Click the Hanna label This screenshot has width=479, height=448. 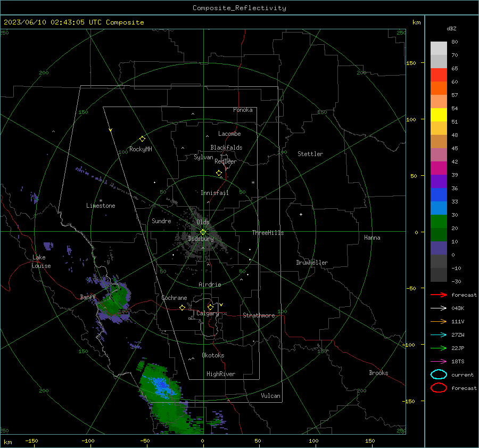click(372, 238)
